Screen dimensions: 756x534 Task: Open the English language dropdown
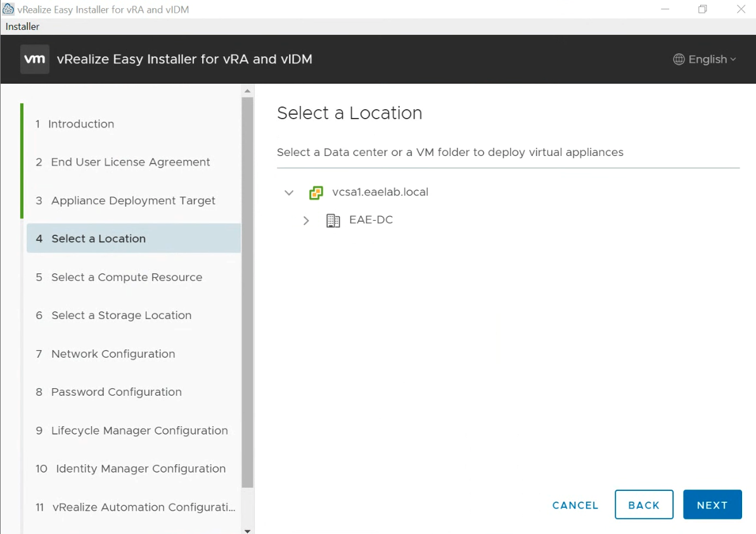[705, 59]
